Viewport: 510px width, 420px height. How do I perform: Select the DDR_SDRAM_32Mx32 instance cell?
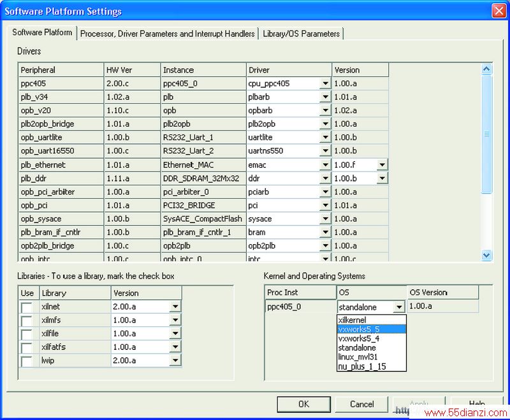(203, 178)
